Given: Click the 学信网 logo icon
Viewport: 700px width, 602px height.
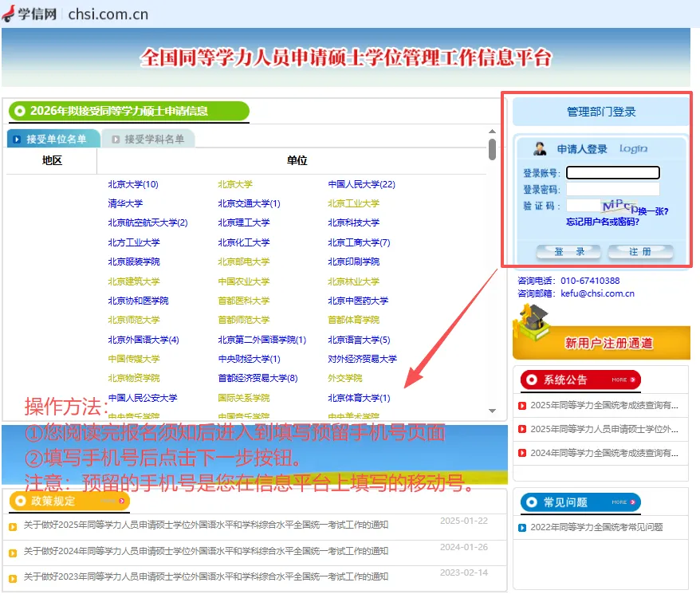Looking at the screenshot, I should (8, 14).
